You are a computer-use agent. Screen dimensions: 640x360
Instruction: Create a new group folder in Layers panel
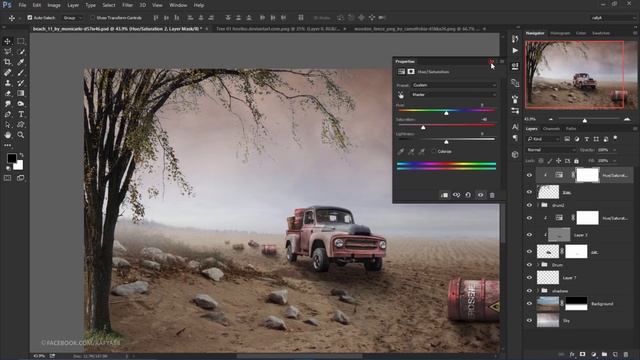click(x=604, y=354)
